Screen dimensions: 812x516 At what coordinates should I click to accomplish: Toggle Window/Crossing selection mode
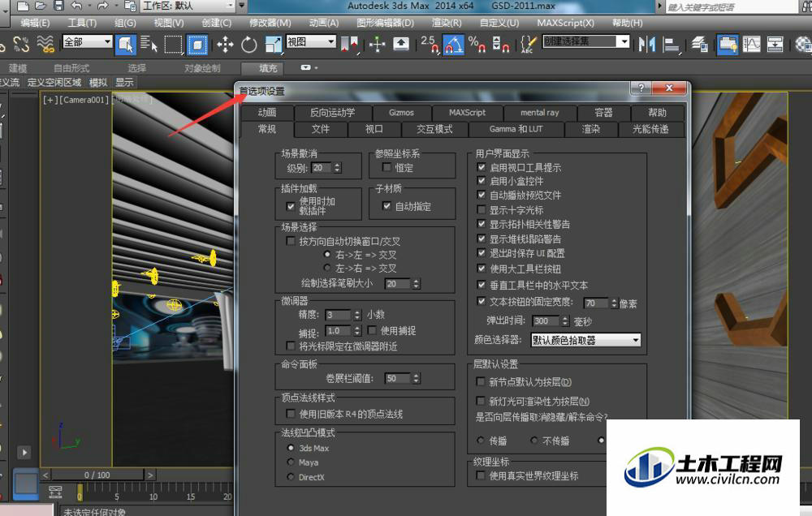197,45
